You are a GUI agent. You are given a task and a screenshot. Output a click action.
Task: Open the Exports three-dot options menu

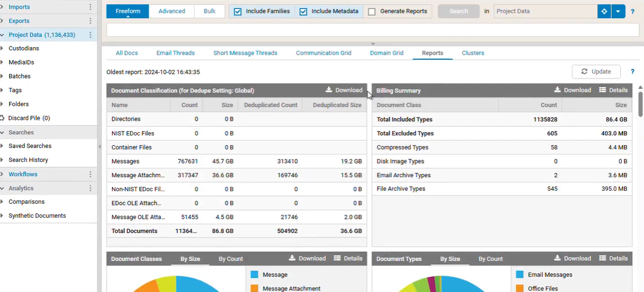[91, 21]
